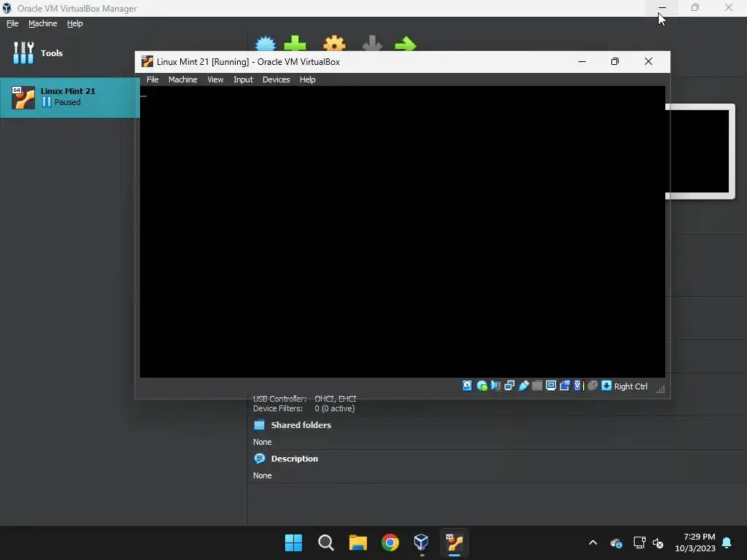Image resolution: width=747 pixels, height=560 pixels.
Task: Open the Manager window File menu
Action: tap(12, 23)
